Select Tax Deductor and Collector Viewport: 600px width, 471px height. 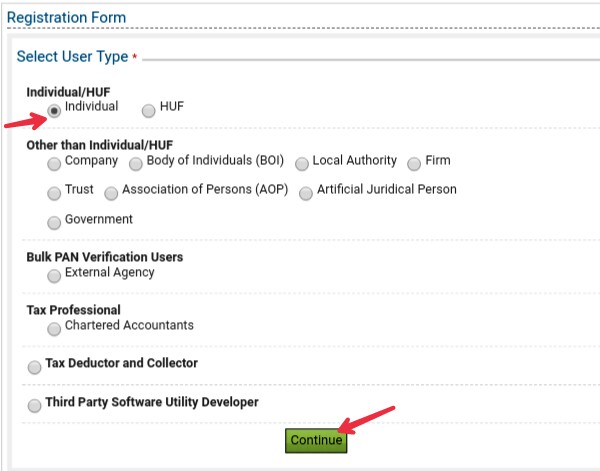point(34,367)
